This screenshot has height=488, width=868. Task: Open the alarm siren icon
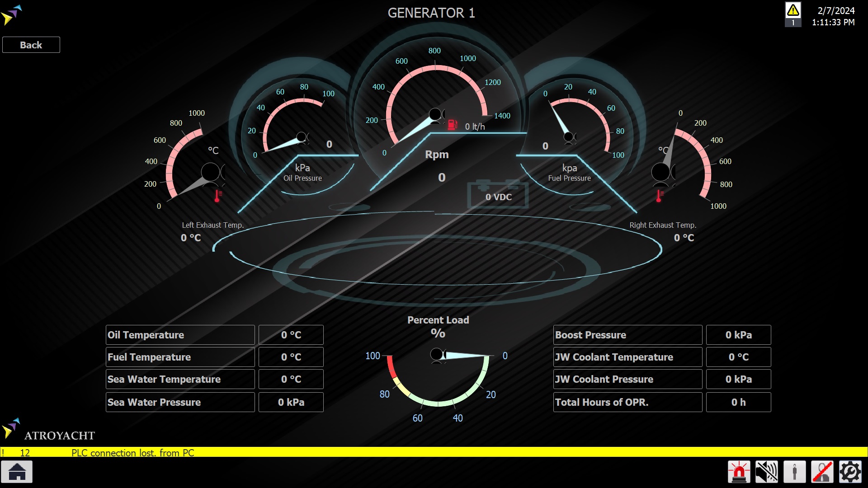(x=739, y=472)
